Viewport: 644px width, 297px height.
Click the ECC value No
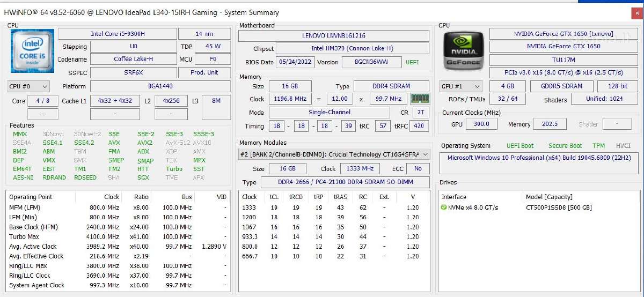pos(418,168)
